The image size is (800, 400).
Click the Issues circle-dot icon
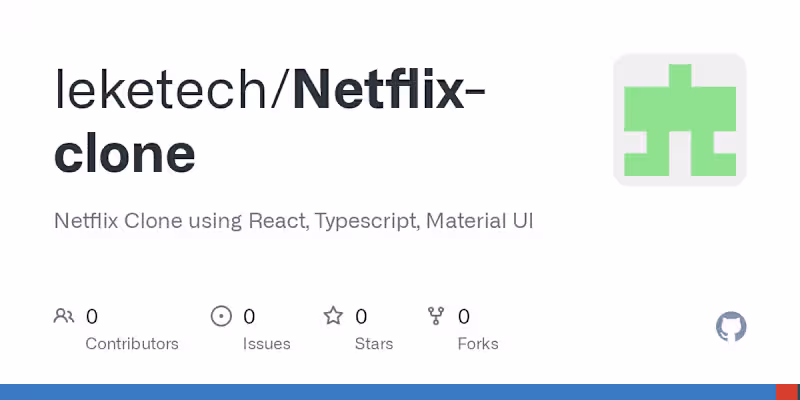pos(221,317)
